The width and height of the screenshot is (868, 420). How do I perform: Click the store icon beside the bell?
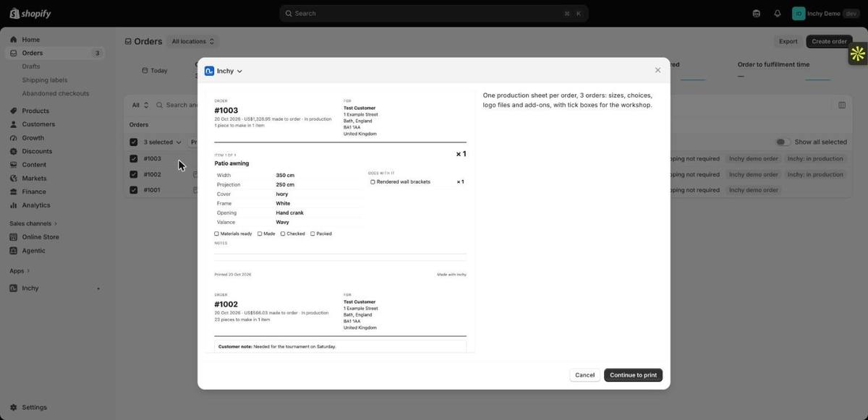pyautogui.click(x=757, y=13)
